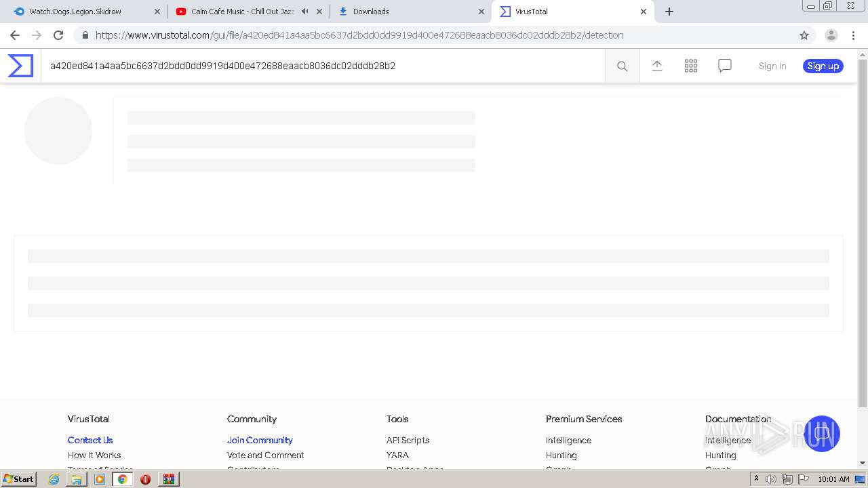Close the Downloads tab
The height and width of the screenshot is (488, 868).
point(481,12)
